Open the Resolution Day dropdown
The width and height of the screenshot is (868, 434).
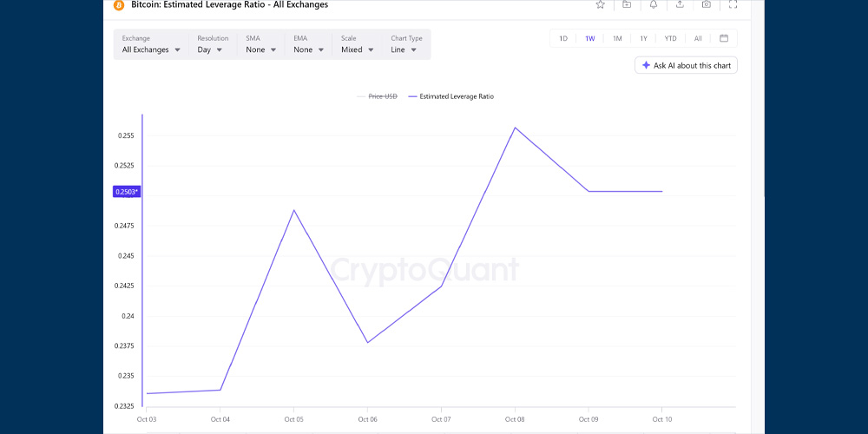[213, 44]
